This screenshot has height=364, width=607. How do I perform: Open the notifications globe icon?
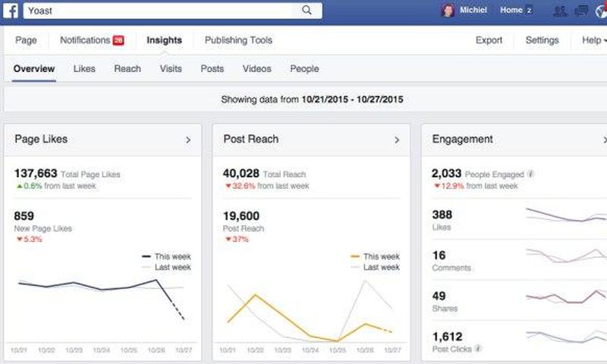(x=602, y=11)
